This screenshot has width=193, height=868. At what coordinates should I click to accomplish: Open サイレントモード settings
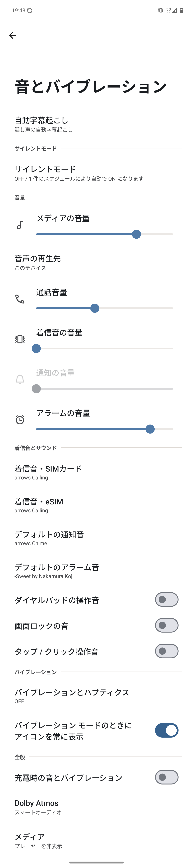click(x=96, y=173)
